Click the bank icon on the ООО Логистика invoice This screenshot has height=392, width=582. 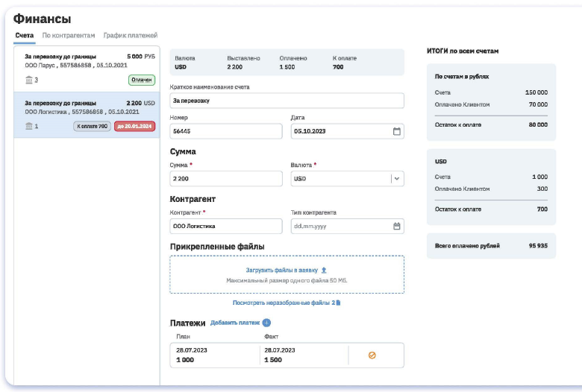(29, 127)
